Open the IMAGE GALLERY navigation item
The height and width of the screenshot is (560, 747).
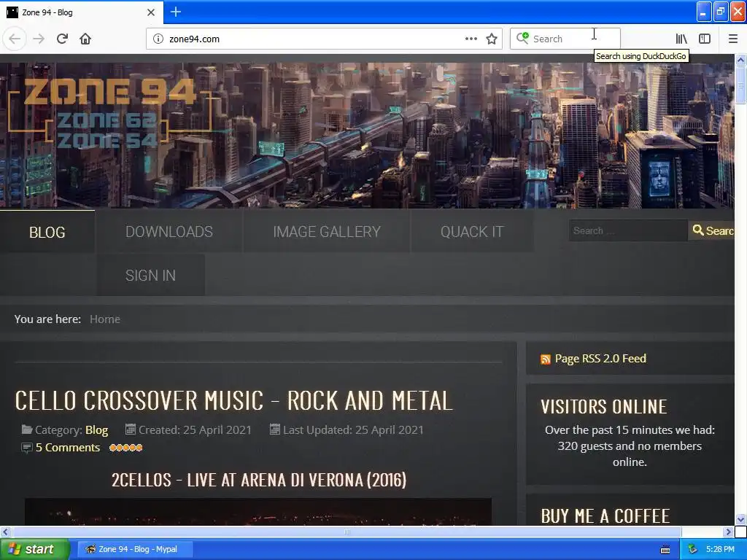[327, 232]
